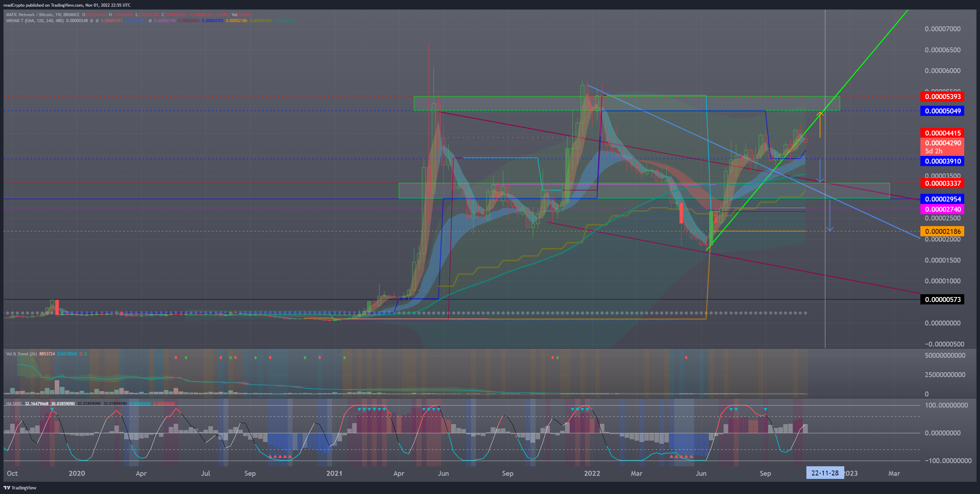Click the 0.00001500 price scale value
Viewport: 980px width, 494px height.
pyautogui.click(x=942, y=260)
